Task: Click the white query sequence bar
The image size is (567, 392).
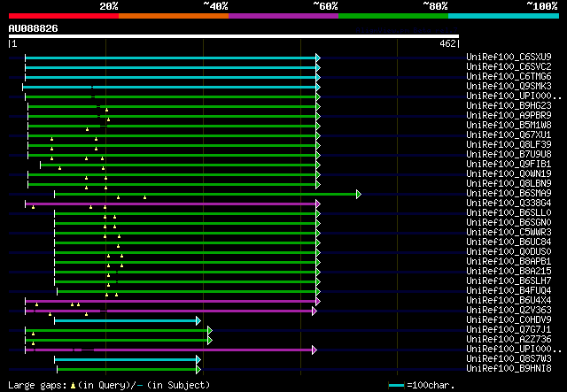Action: [x=234, y=36]
